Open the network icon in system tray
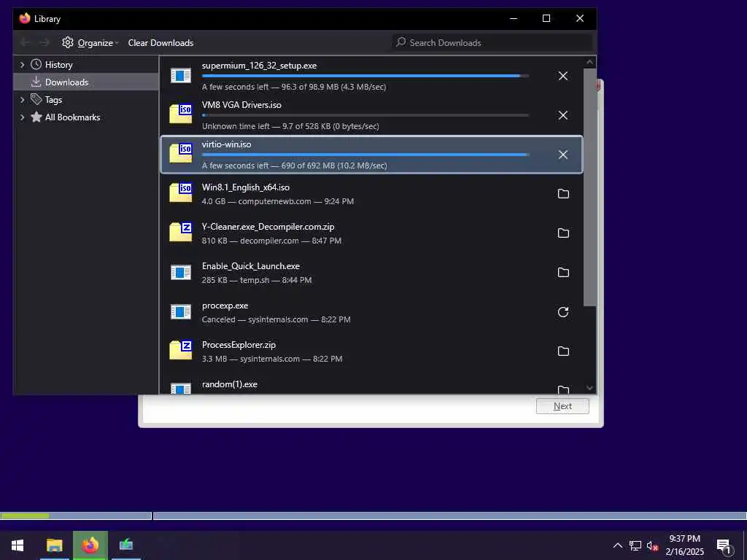The width and height of the screenshot is (747, 560). 635,545
